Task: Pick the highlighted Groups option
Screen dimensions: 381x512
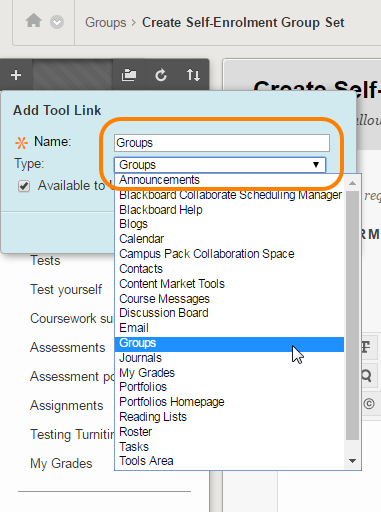Action: click(x=229, y=344)
